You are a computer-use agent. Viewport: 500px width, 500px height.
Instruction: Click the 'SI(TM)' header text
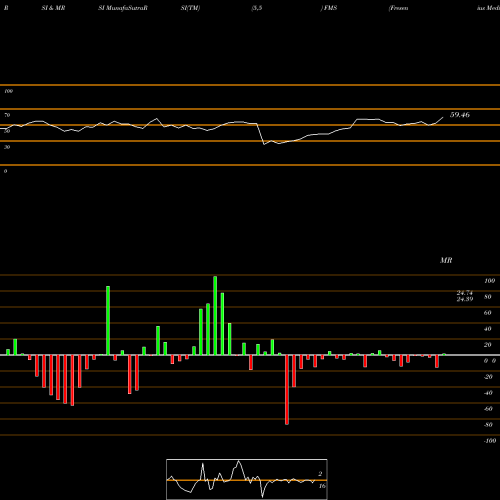[x=190, y=8]
